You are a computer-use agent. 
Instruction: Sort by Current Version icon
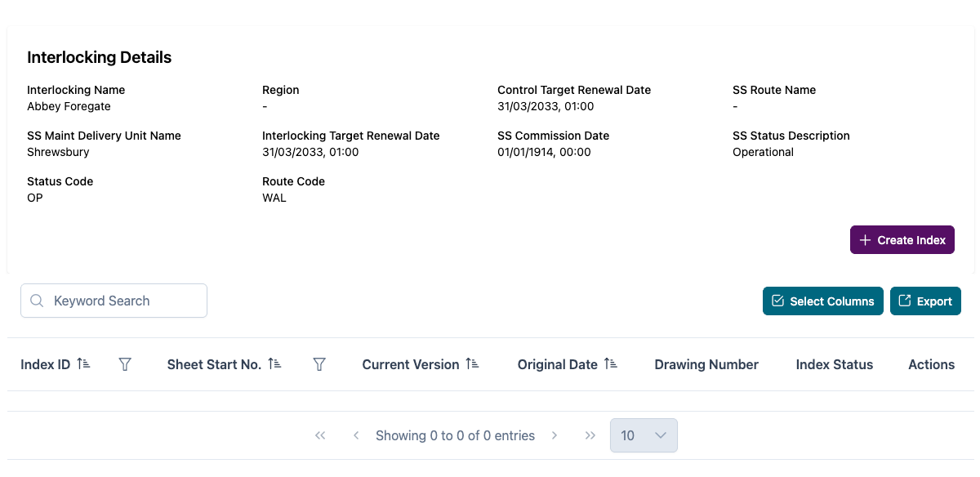point(472,364)
